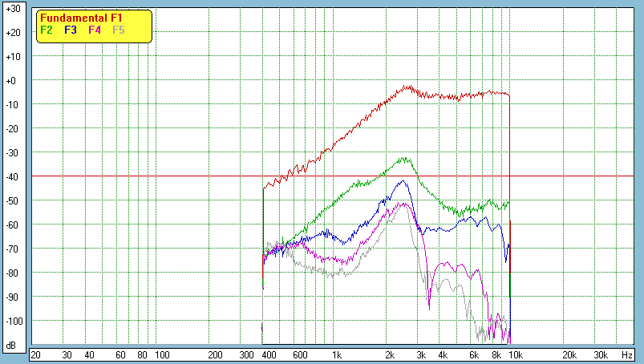The width and height of the screenshot is (644, 364).
Task: Select the 10k frequency axis label
Action: [516, 354]
